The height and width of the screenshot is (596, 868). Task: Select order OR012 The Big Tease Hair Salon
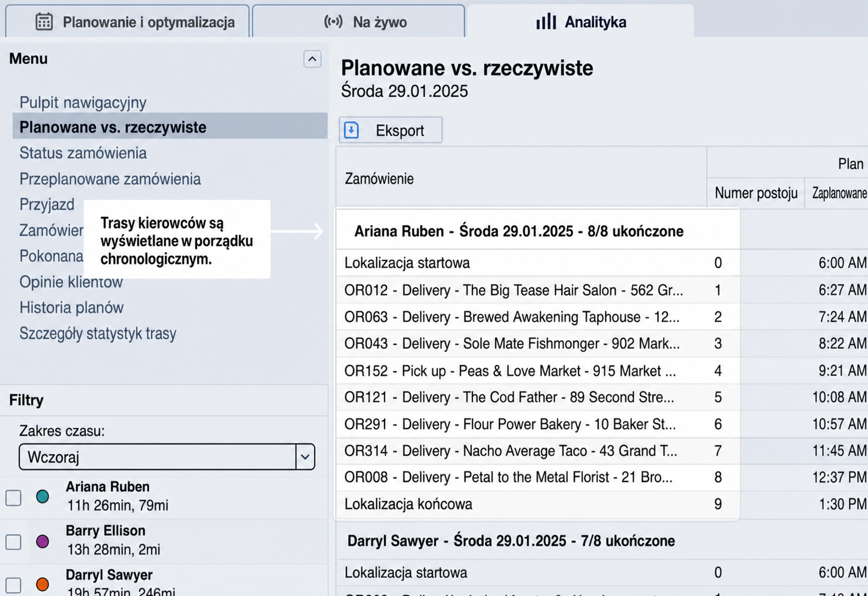click(538, 290)
